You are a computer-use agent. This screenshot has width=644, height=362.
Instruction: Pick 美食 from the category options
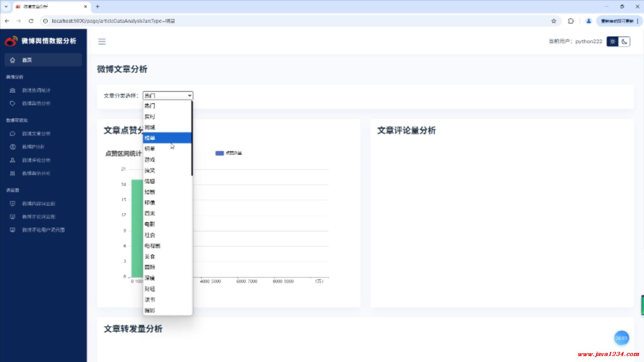[x=150, y=256]
